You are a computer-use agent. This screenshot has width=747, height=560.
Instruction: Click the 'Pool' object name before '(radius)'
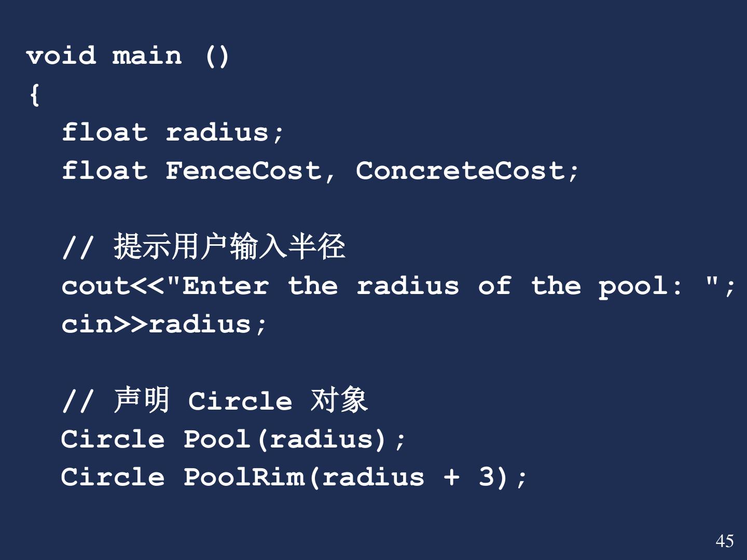(217, 439)
